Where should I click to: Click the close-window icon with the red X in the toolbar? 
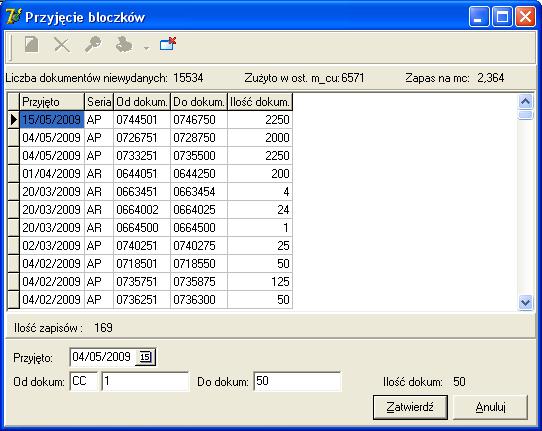(168, 44)
